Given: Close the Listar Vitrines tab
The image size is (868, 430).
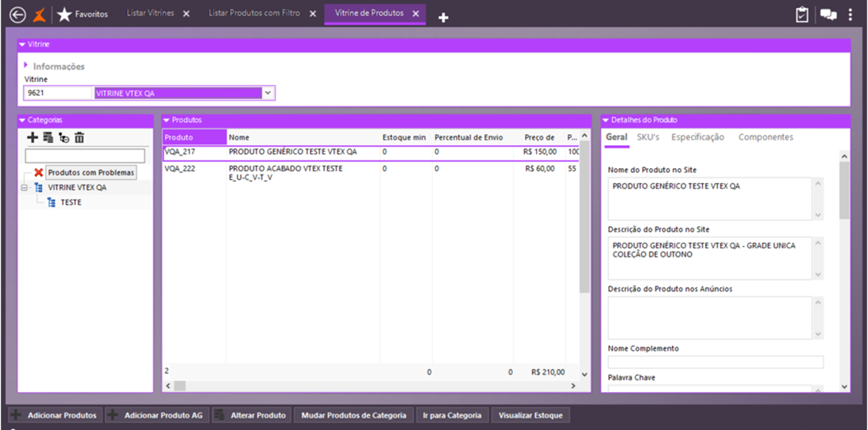Looking at the screenshot, I should click(186, 13).
